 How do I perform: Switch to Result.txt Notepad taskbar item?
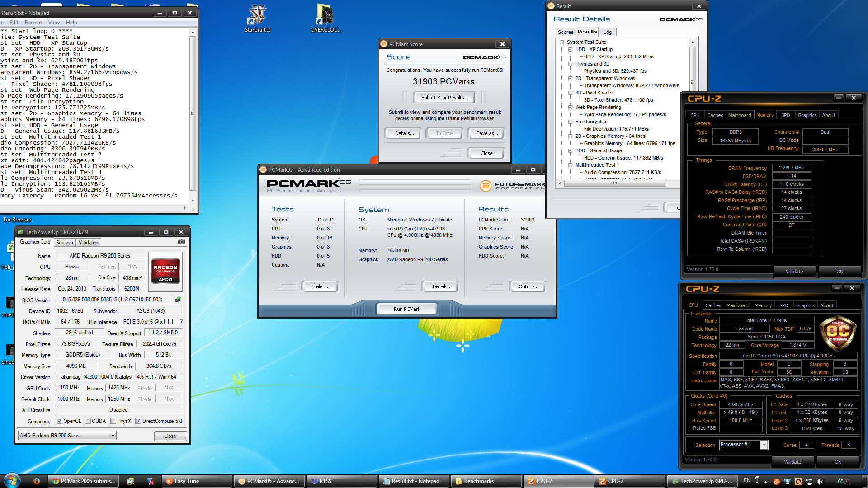(x=414, y=481)
